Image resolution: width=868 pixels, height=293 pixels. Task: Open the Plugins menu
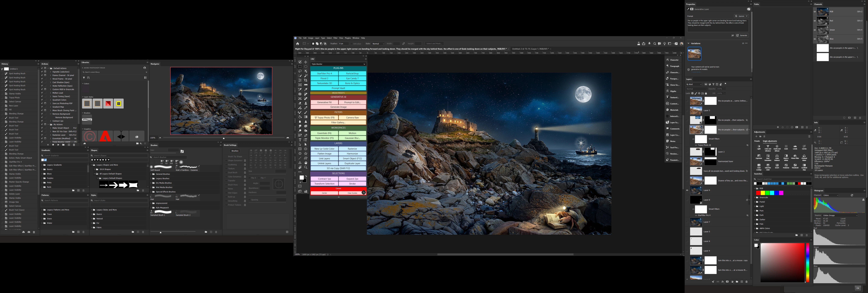click(x=348, y=38)
